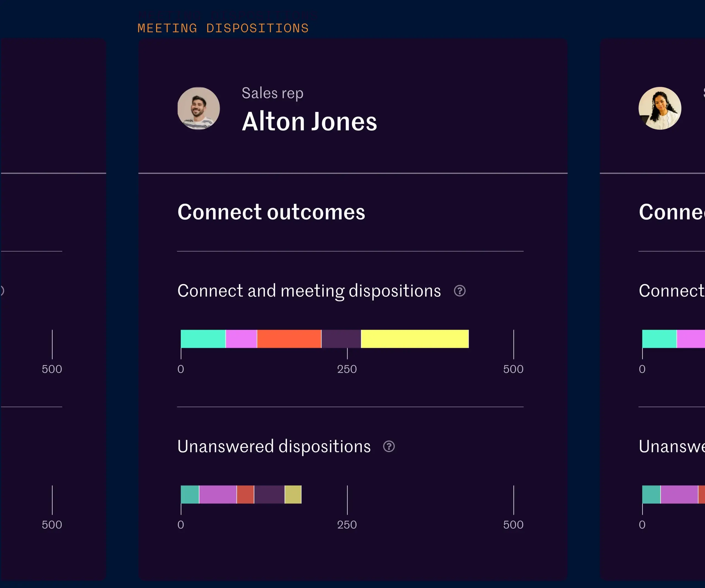Select the teal segment of Unanswered dispositions bar
The image size is (705, 588).
190,494
